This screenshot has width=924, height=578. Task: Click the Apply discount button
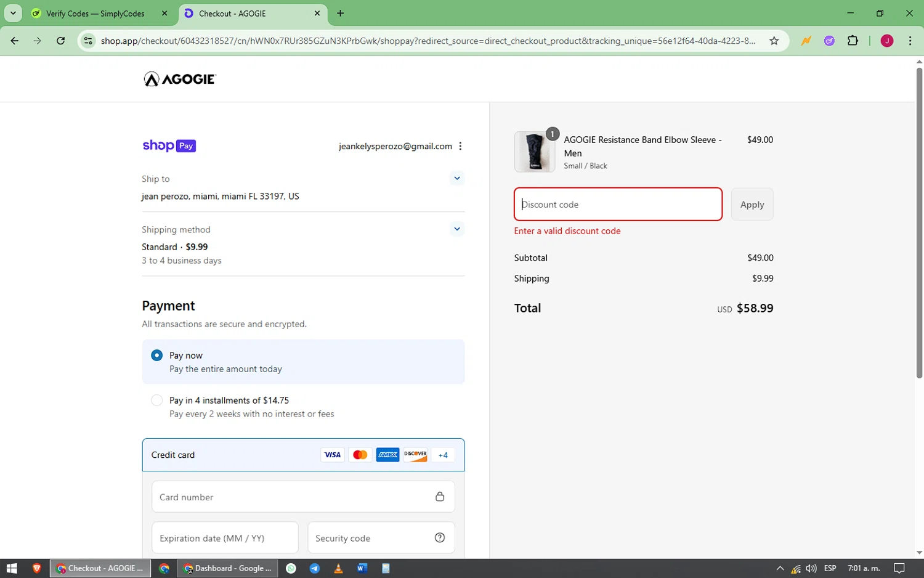752,204
